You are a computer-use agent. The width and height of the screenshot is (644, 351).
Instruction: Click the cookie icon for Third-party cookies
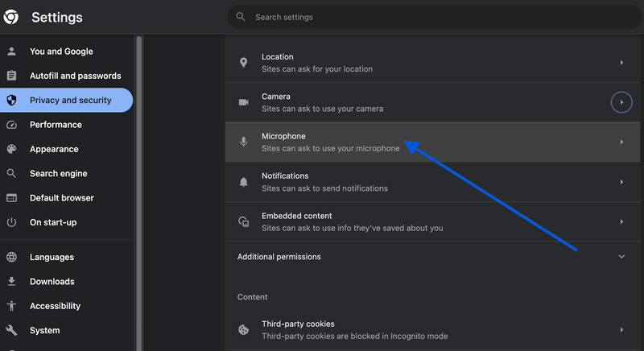pyautogui.click(x=244, y=329)
